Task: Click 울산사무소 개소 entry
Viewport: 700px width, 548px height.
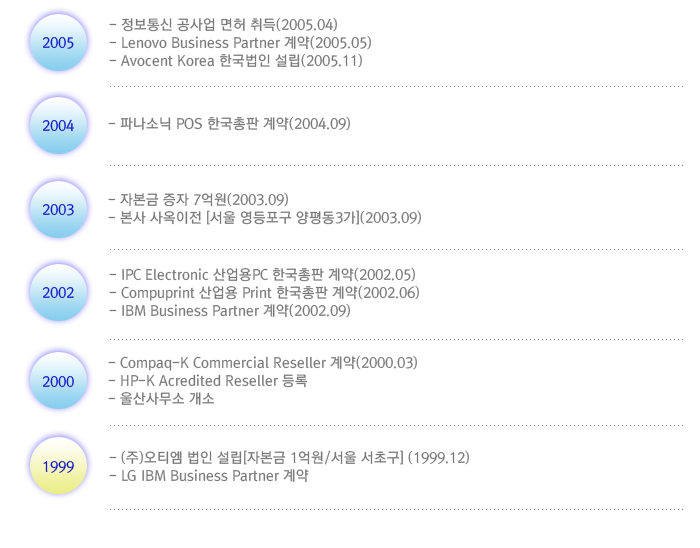Action: click(162, 399)
